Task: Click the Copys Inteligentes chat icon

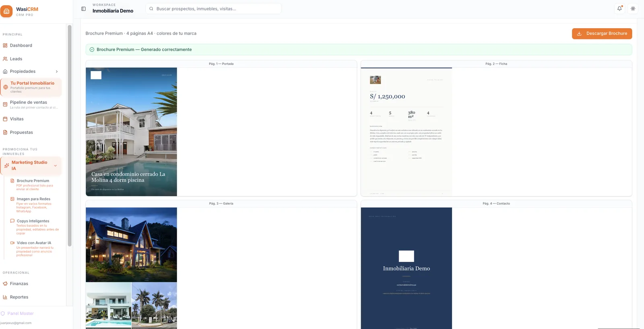Action: click(12, 221)
